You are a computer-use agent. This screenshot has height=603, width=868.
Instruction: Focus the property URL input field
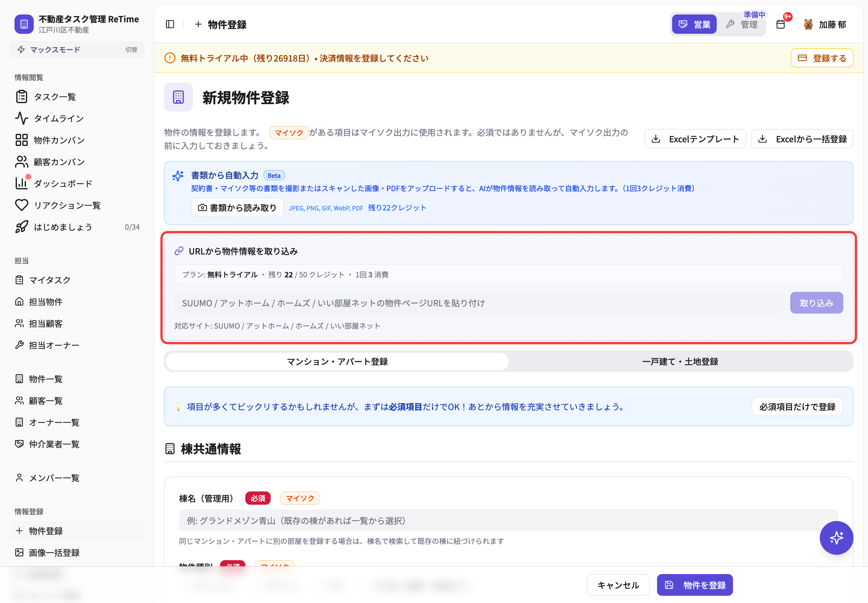(x=479, y=303)
